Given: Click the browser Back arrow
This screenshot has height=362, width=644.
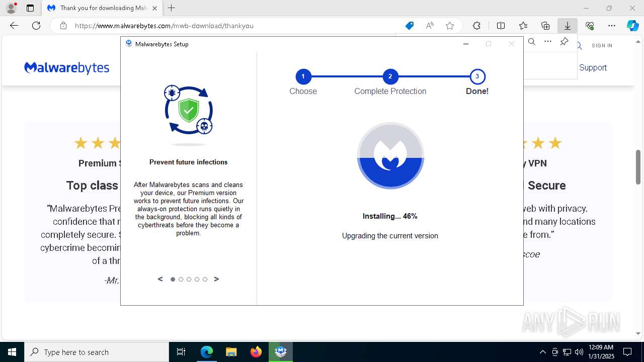Looking at the screenshot, I should 14,26.
